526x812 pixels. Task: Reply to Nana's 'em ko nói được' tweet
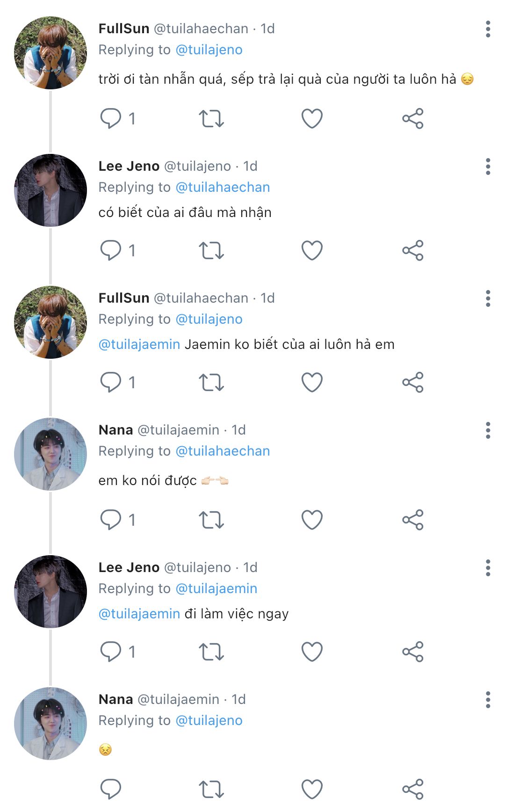(111, 520)
